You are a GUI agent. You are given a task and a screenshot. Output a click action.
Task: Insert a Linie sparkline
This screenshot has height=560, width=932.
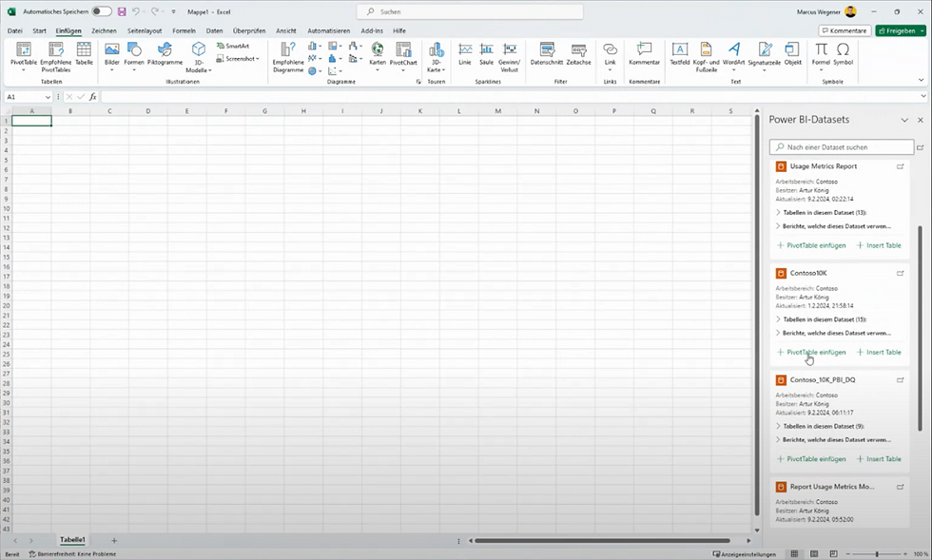465,53
